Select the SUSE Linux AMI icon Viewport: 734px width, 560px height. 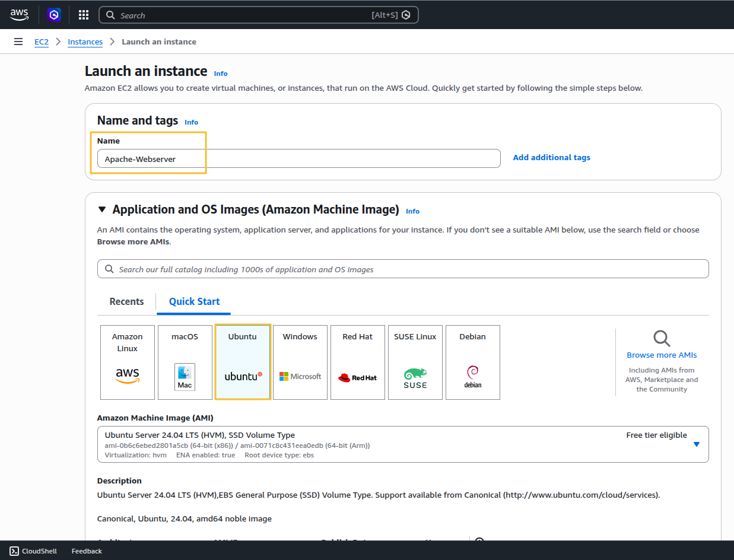[415, 362]
